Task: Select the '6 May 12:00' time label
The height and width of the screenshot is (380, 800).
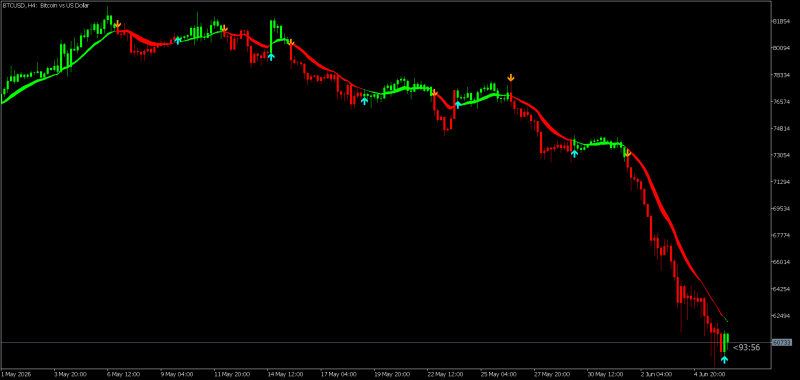Action: (x=123, y=374)
